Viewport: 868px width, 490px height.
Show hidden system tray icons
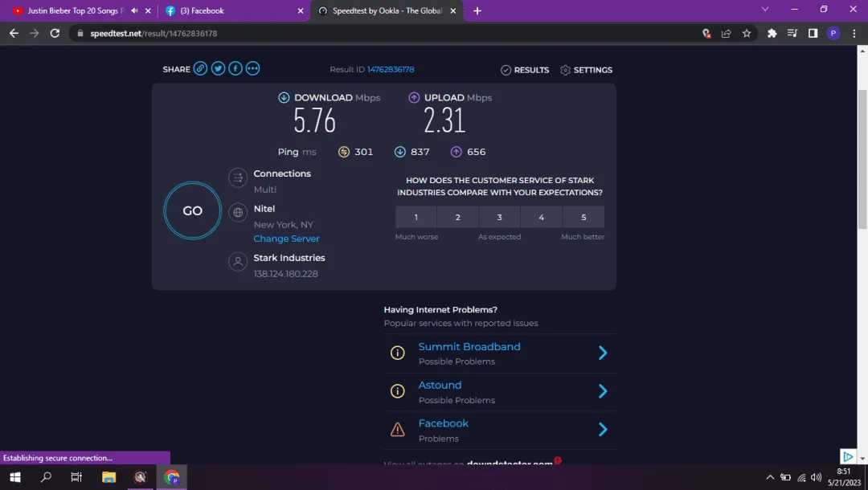point(769,477)
